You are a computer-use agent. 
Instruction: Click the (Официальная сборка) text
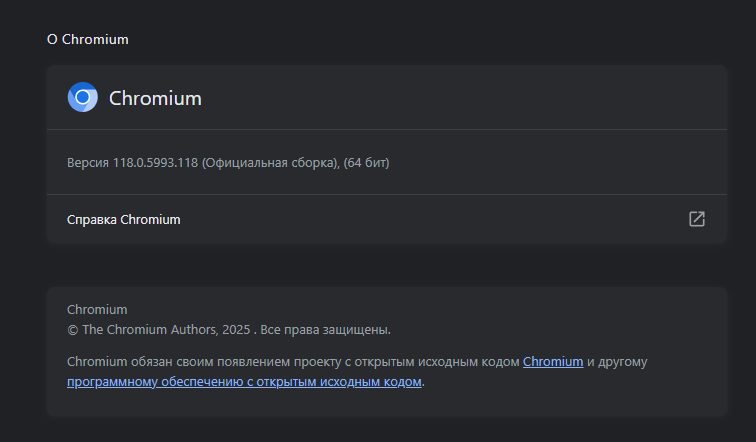[270, 162]
